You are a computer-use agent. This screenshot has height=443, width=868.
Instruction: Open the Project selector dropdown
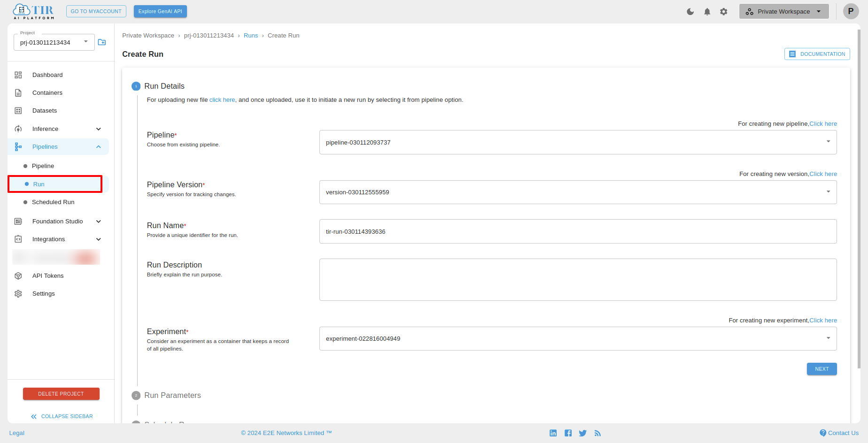pyautogui.click(x=54, y=42)
